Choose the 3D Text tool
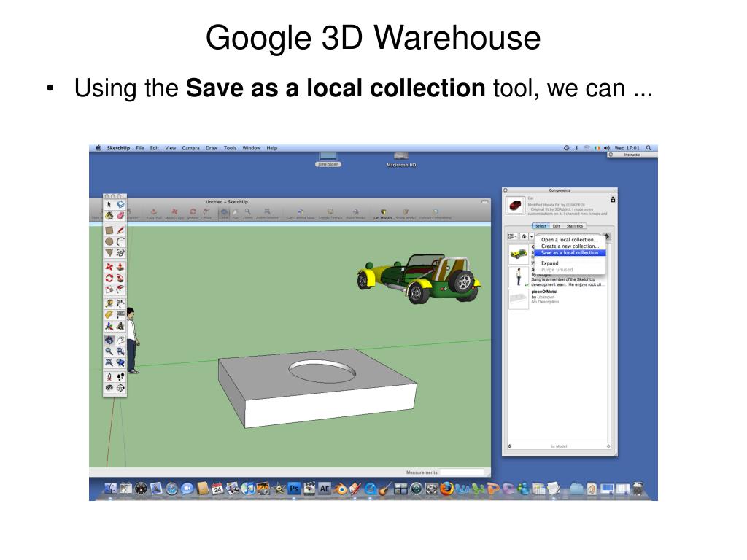The height and width of the screenshot is (560, 747). [x=120, y=326]
